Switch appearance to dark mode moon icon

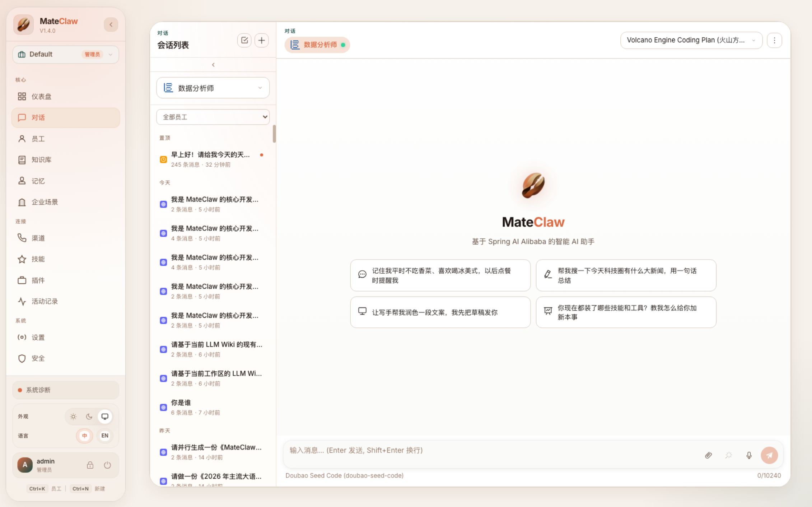pyautogui.click(x=89, y=417)
